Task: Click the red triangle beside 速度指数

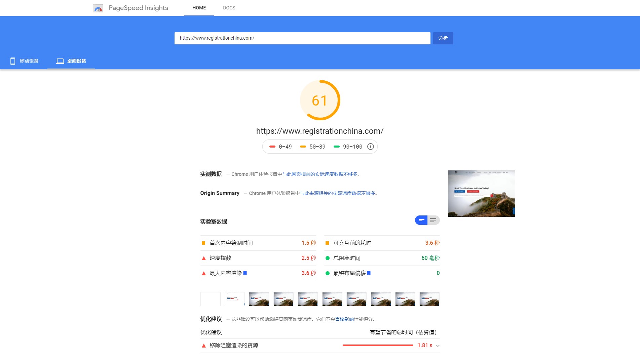Action: [203, 258]
